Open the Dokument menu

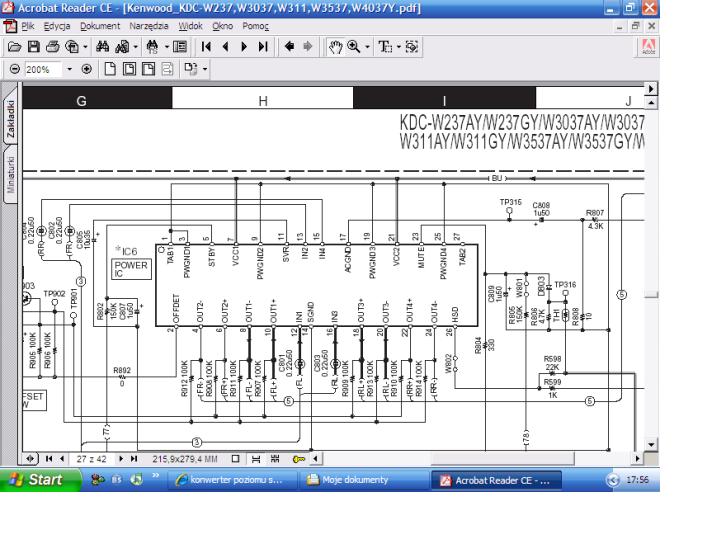click(x=100, y=26)
